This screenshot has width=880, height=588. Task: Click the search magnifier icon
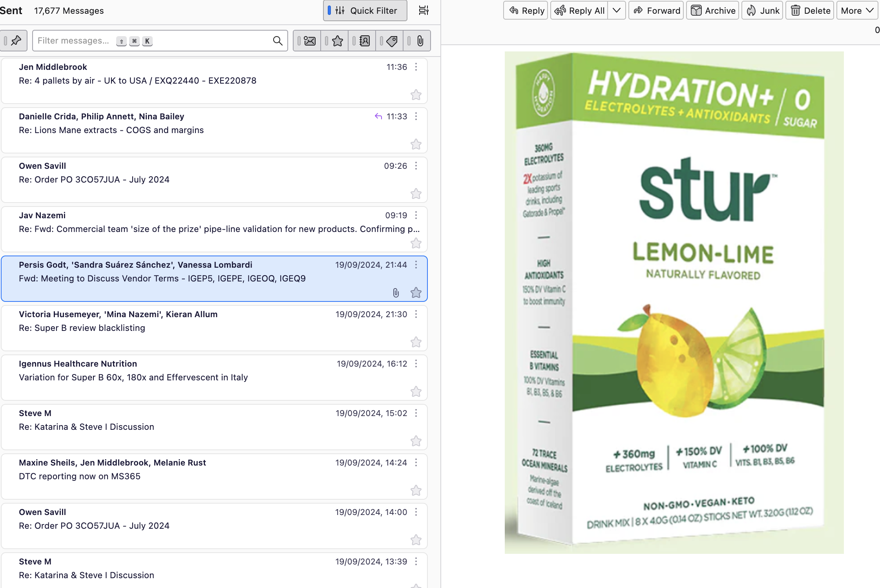point(278,41)
